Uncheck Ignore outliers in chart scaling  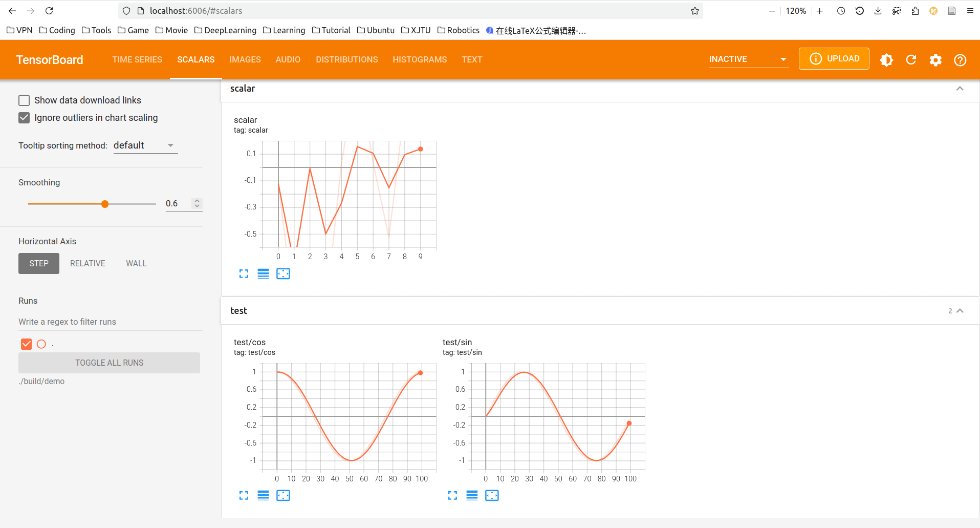24,118
